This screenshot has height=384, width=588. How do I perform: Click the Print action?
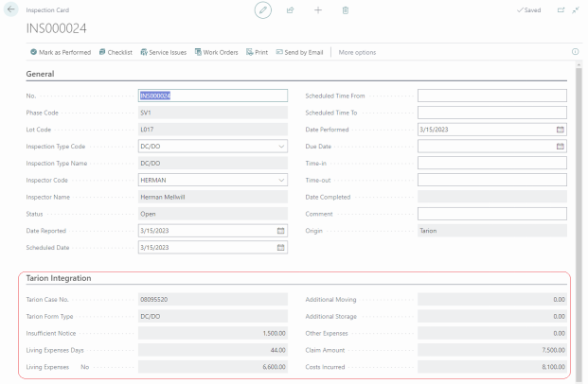[x=257, y=52]
